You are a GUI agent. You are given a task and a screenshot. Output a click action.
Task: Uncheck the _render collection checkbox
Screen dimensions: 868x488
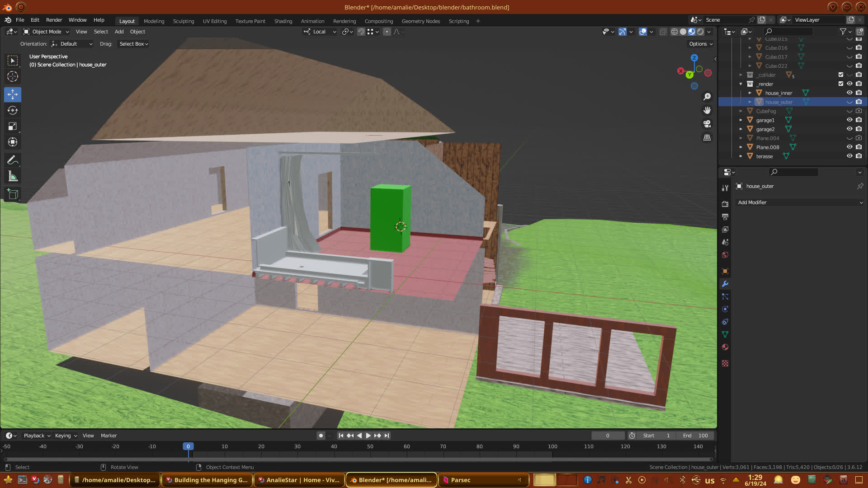[841, 84]
